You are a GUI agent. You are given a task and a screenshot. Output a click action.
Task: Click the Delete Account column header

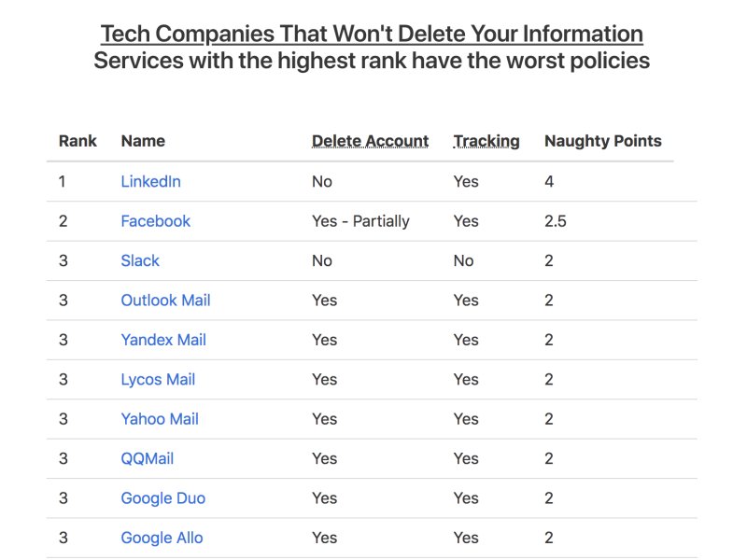[370, 142]
